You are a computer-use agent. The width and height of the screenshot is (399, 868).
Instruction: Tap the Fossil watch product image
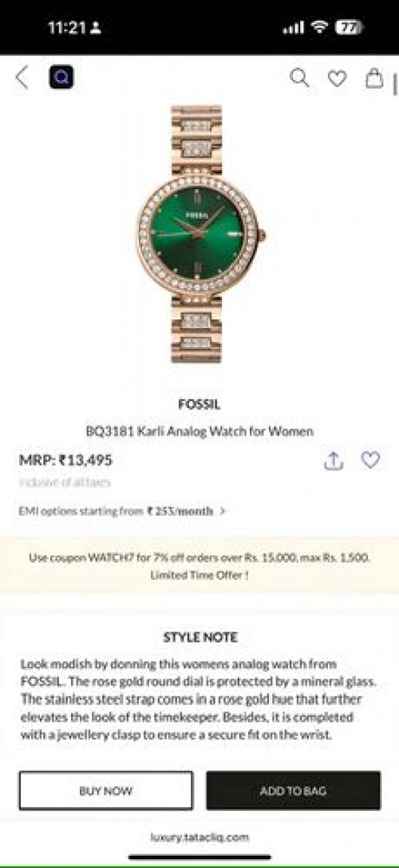pyautogui.click(x=199, y=234)
